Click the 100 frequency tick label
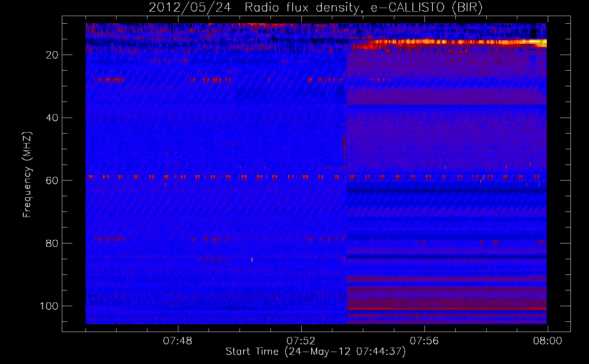The image size is (589, 364). coord(49,306)
